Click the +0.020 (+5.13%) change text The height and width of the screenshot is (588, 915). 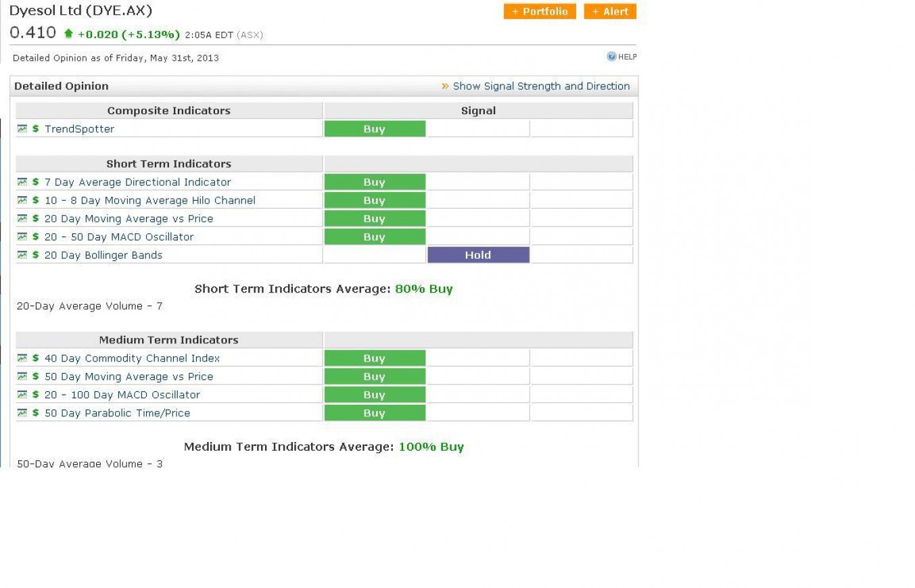[128, 34]
